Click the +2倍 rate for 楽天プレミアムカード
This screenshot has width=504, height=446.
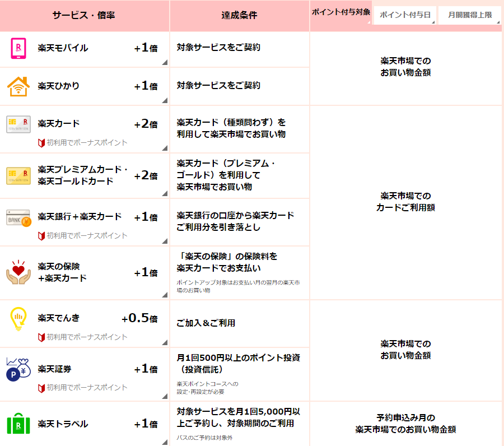coord(146,175)
